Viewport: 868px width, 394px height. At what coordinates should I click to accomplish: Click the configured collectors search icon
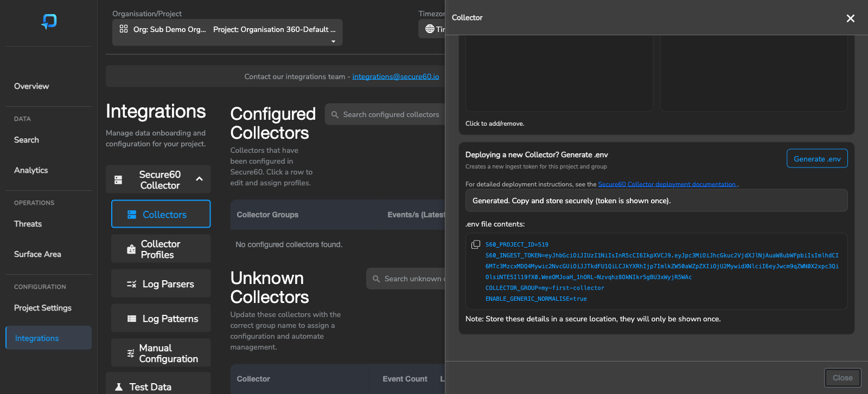point(335,115)
